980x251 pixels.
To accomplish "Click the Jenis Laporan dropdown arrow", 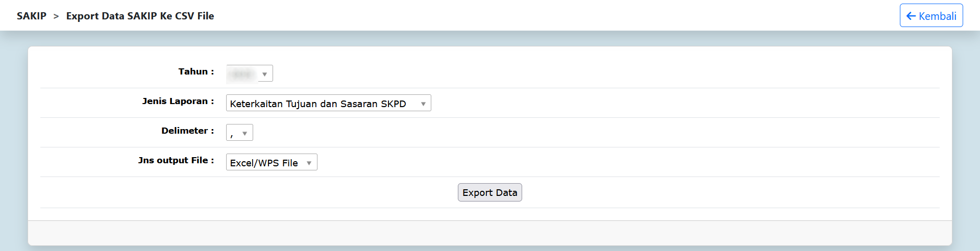I will coord(423,104).
